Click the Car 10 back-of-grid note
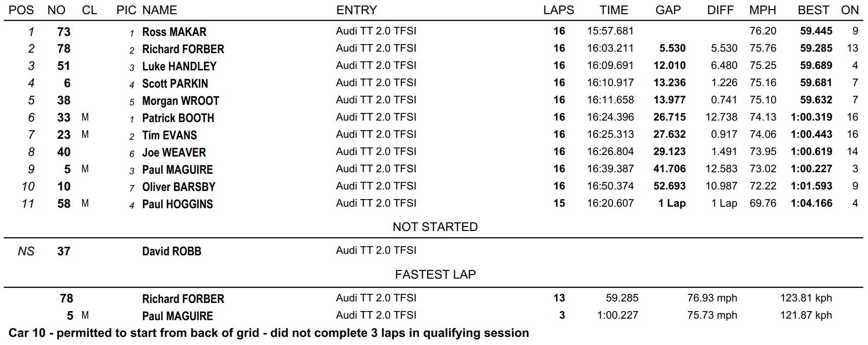868x345 pixels. tap(269, 333)
